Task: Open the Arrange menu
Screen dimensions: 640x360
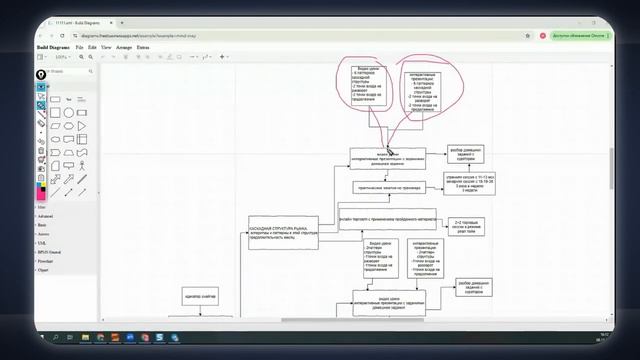Action: pos(124,48)
